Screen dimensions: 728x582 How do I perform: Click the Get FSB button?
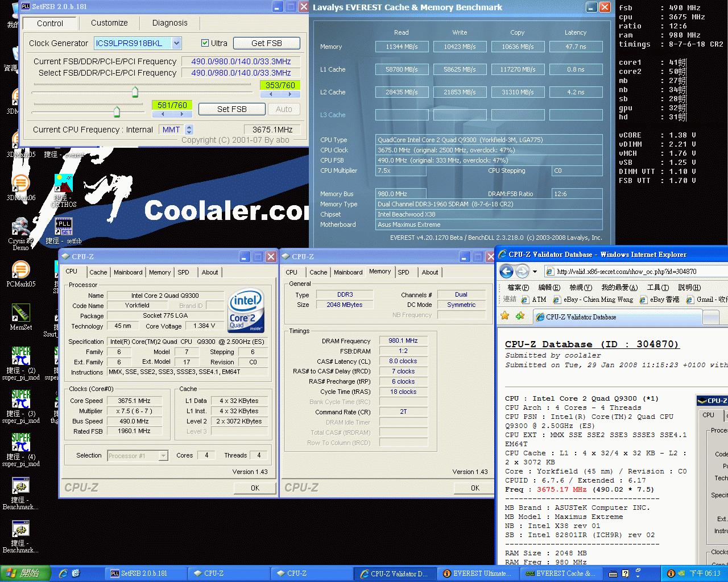point(266,43)
